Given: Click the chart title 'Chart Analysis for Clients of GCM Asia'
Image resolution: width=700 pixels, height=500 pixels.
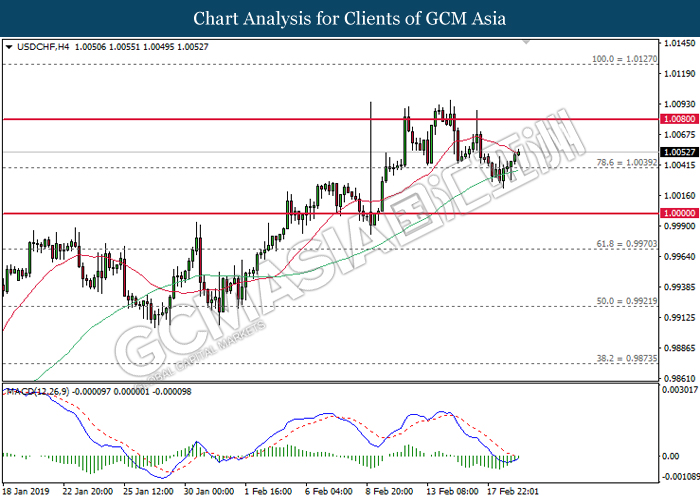Looking at the screenshot, I should pos(350,18).
